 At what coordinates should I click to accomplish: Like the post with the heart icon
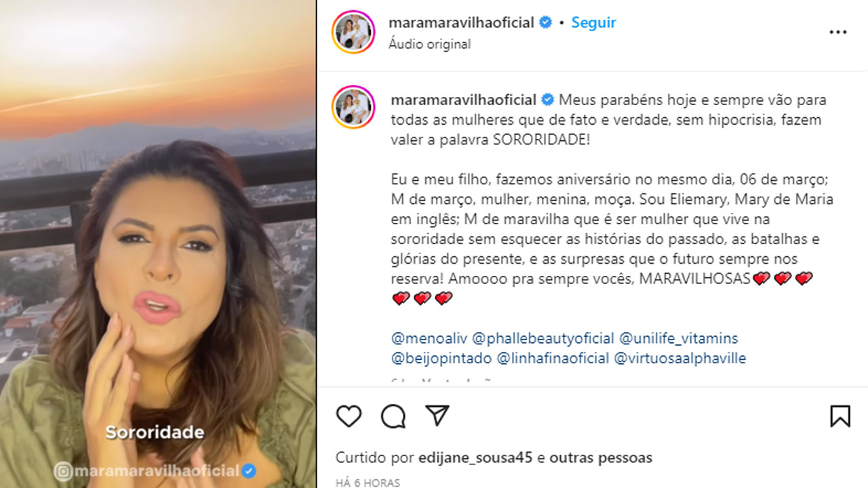[x=349, y=416]
